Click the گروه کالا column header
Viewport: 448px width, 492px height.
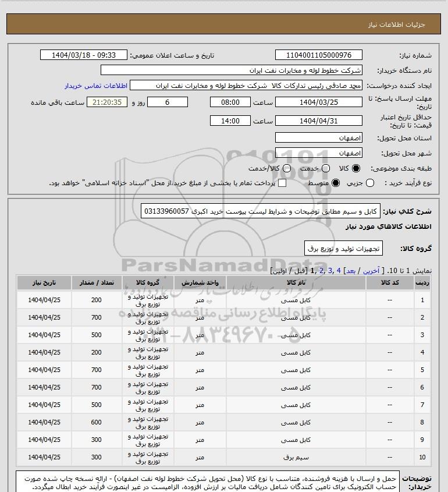click(148, 282)
